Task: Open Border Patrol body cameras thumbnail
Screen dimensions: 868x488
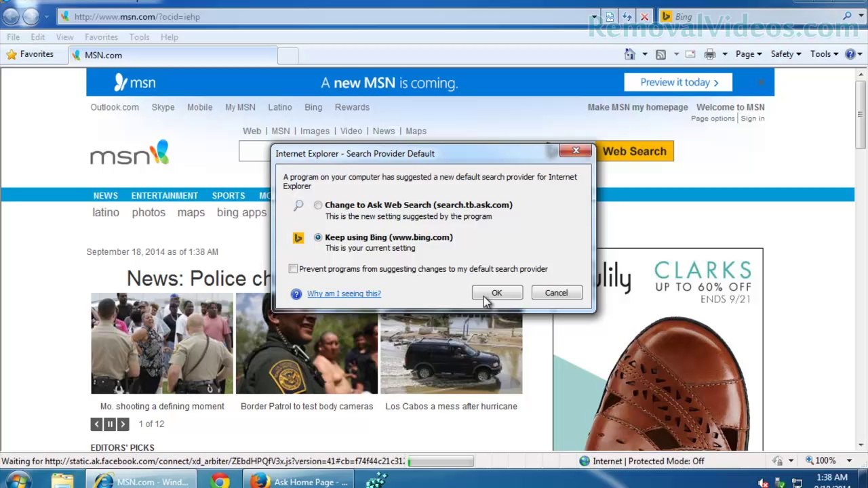Action: [x=307, y=344]
